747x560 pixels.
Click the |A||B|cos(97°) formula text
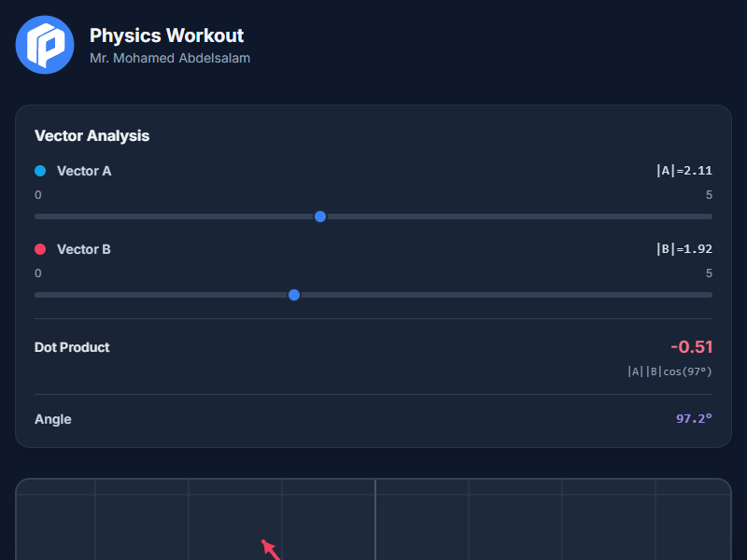(x=669, y=371)
